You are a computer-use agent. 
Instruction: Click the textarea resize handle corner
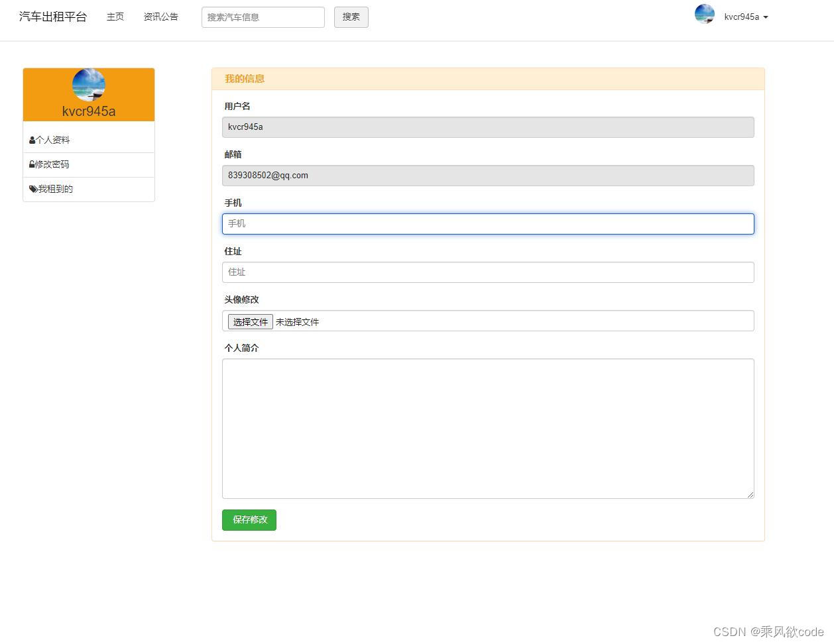(x=750, y=494)
